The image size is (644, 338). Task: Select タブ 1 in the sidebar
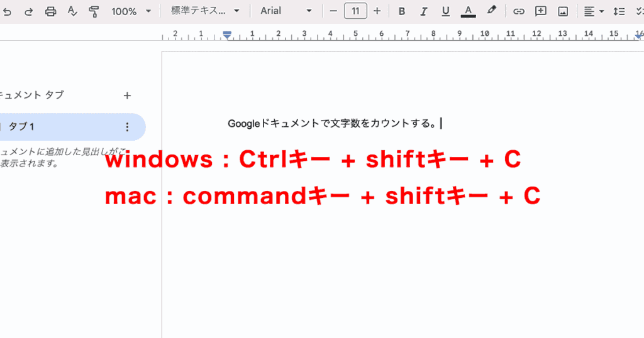[x=63, y=127]
